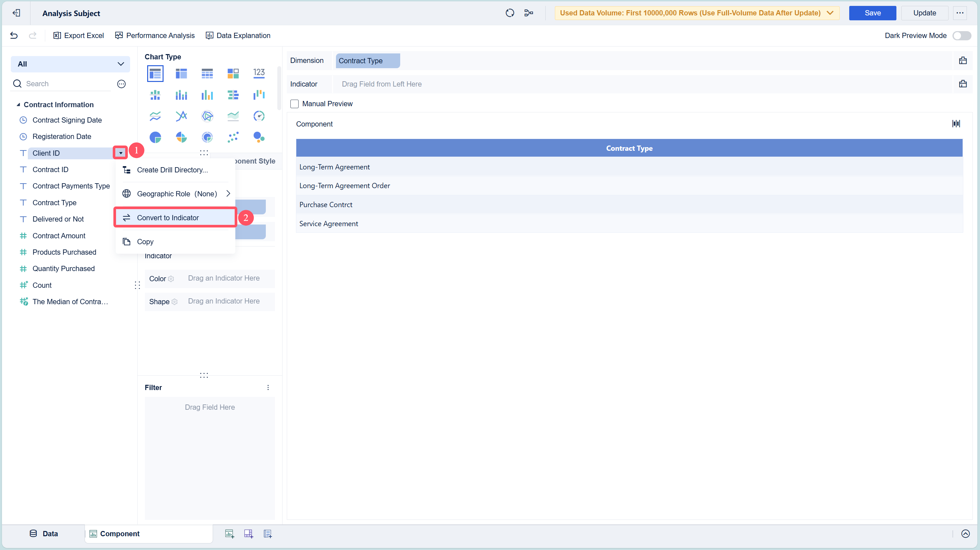The image size is (980, 550).
Task: Click the undo arrow icon
Action: click(14, 35)
